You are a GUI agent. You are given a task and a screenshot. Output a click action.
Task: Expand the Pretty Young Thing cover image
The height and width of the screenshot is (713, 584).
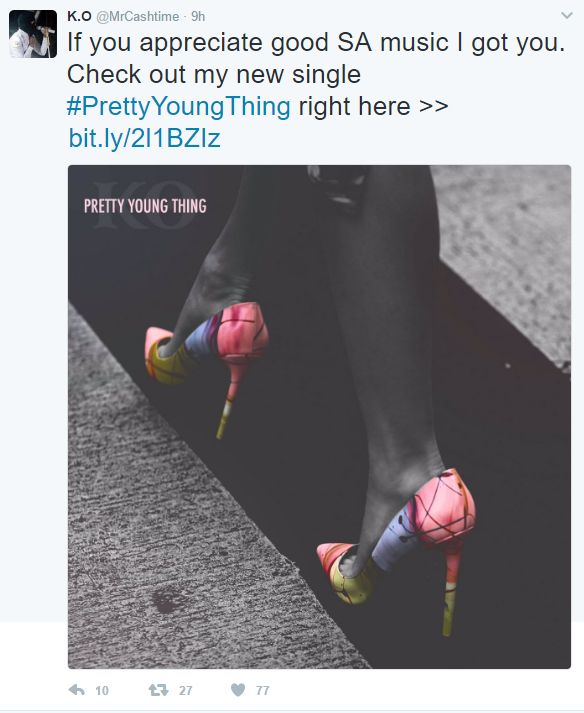[319, 417]
